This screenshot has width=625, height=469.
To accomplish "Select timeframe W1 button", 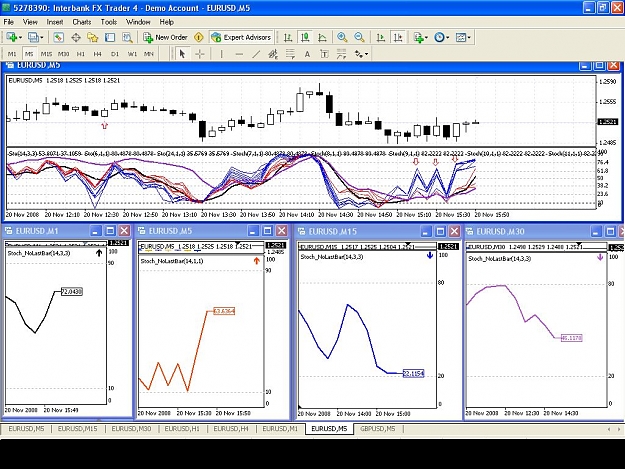I will pos(132,54).
